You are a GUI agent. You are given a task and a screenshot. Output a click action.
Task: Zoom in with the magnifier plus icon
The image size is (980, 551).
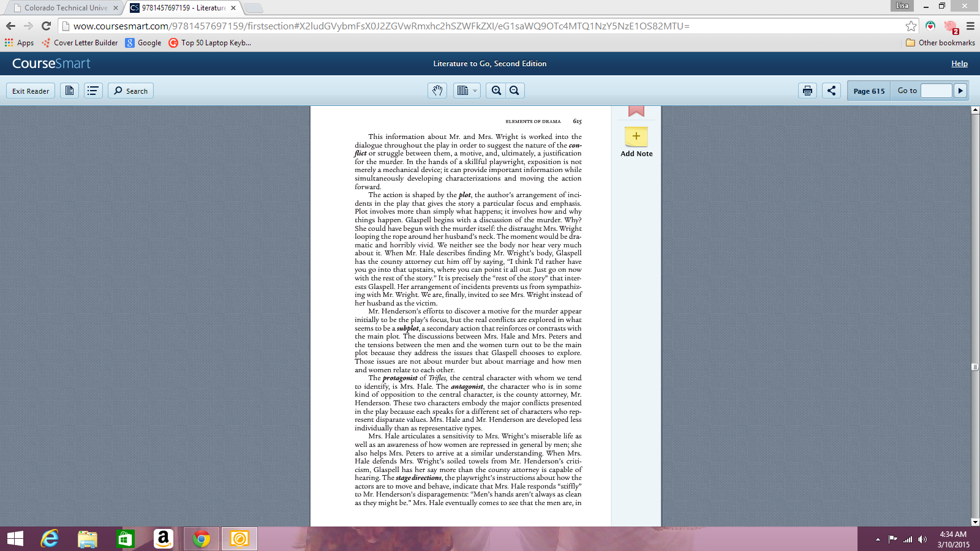[496, 91]
